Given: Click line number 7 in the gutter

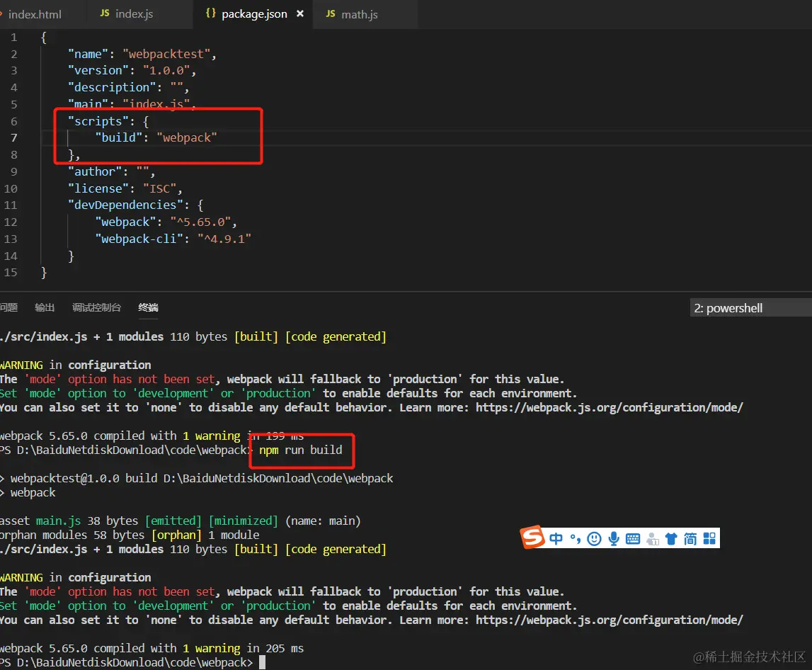Looking at the screenshot, I should tap(14, 138).
